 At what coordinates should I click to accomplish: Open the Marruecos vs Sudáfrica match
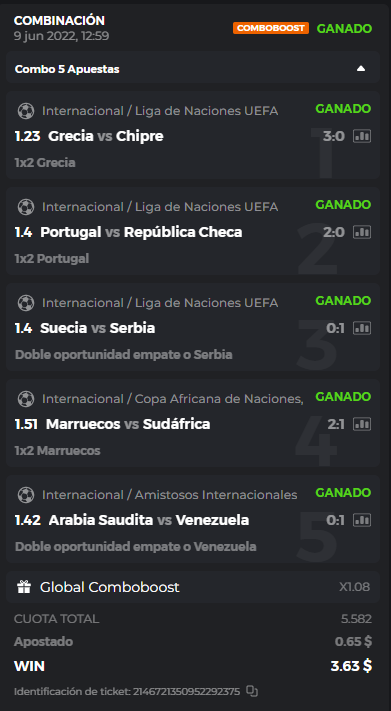(x=128, y=424)
